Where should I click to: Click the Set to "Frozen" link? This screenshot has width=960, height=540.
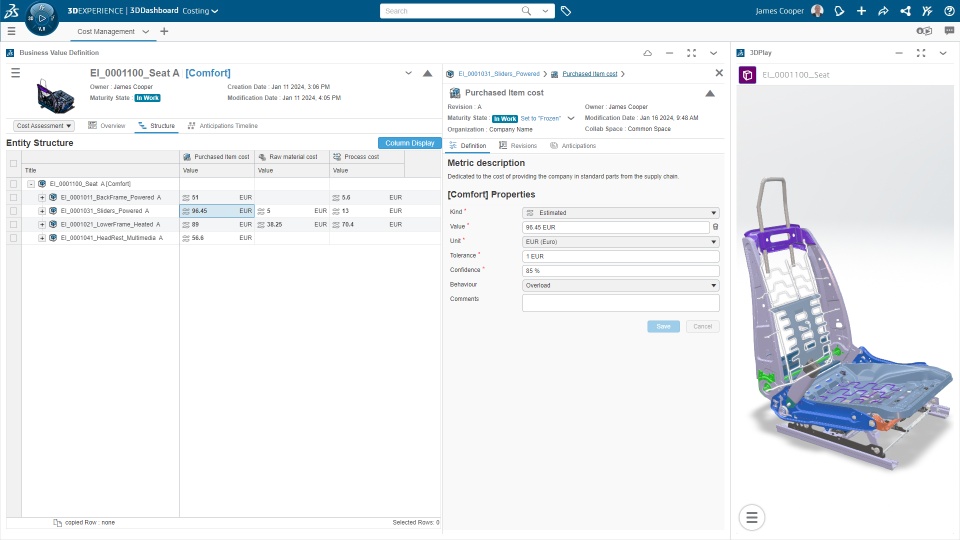(x=541, y=118)
